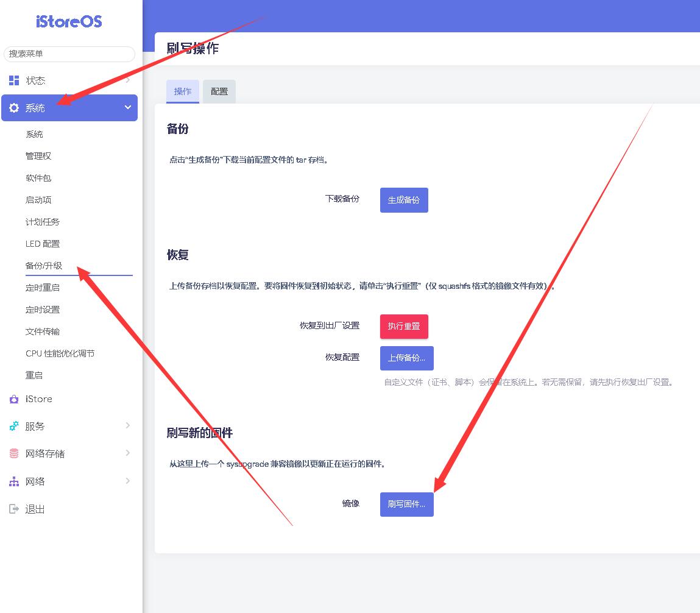This screenshot has width=700, height=613.
Task: Select the 操作 tab
Action: [x=183, y=91]
